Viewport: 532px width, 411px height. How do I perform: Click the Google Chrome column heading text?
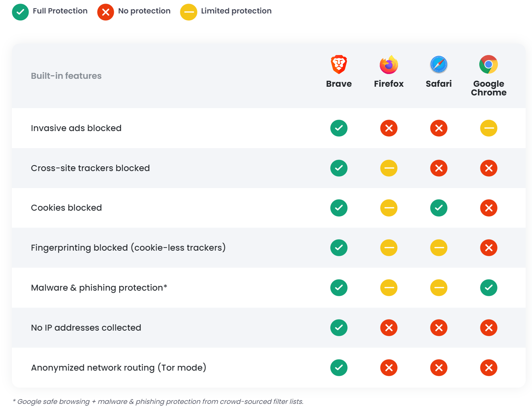[489, 88]
